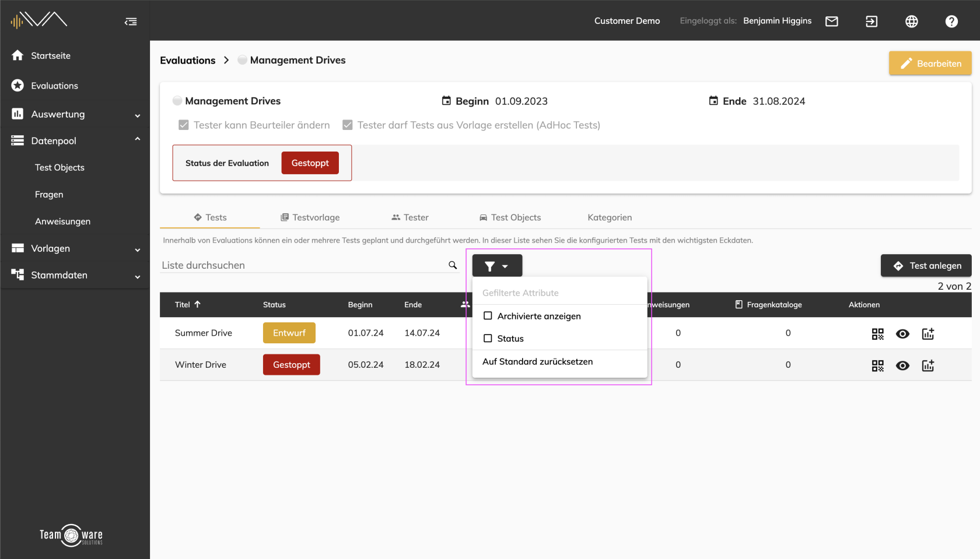980x559 pixels.
Task: Click the search magnifier icon
Action: (453, 265)
